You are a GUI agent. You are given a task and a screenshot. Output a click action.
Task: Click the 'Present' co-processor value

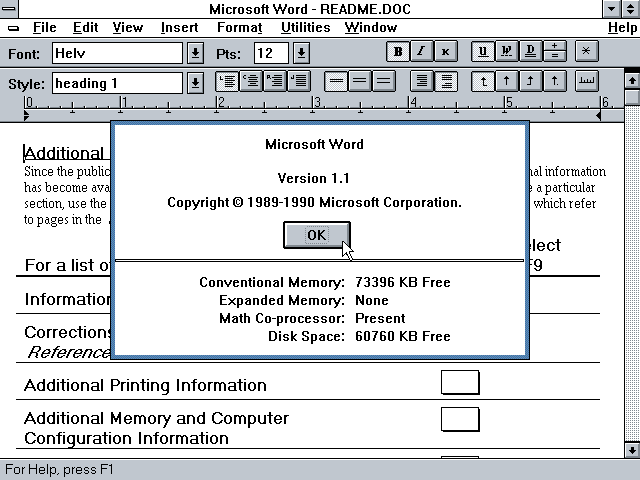coord(380,318)
